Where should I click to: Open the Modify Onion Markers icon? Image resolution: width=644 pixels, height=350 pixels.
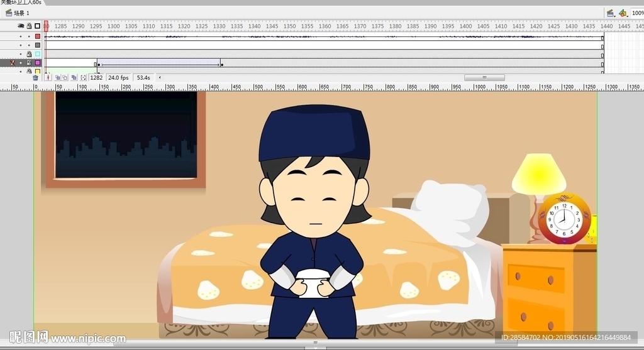(x=84, y=77)
